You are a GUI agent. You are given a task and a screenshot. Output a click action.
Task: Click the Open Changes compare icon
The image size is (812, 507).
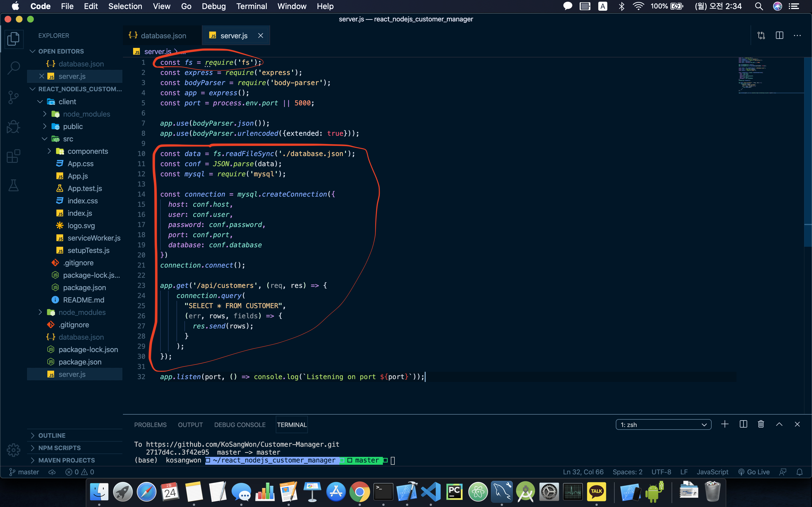761,35
